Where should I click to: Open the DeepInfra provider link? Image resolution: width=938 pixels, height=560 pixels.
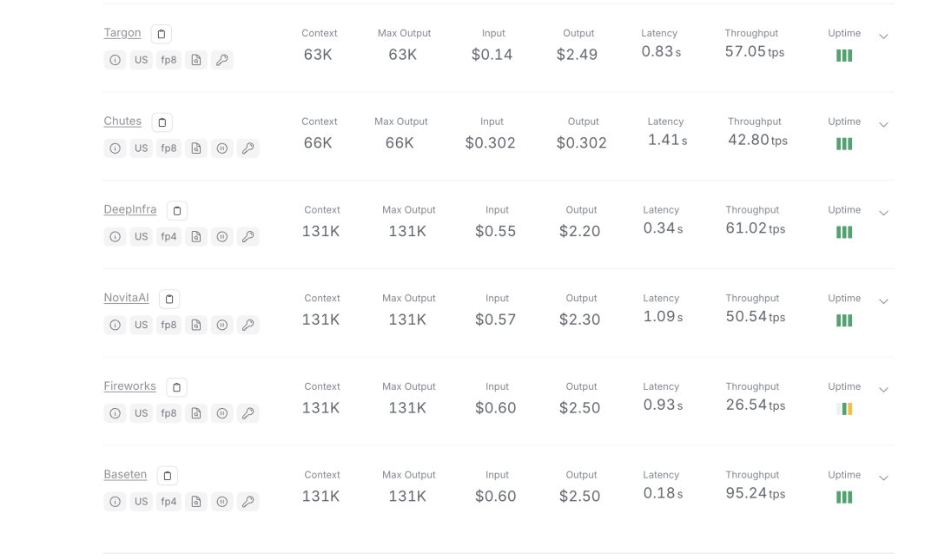(130, 209)
